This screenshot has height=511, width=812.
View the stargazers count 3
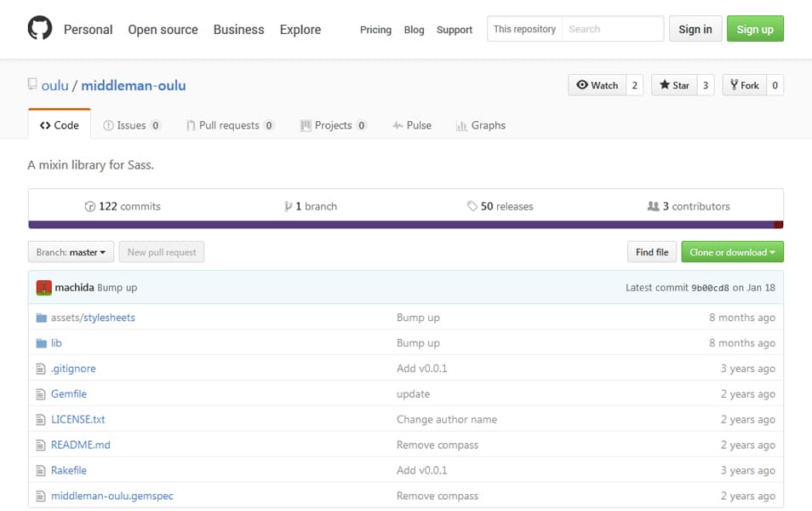[x=706, y=85]
